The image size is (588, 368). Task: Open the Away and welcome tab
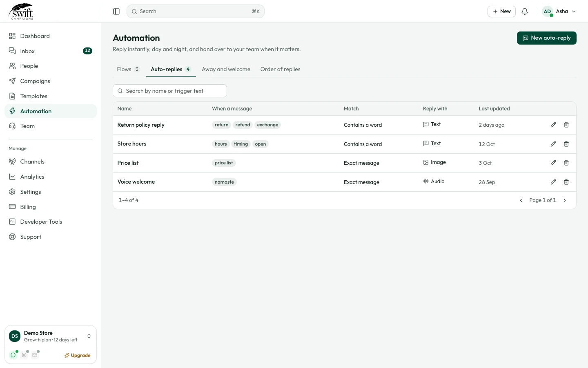[226, 69]
